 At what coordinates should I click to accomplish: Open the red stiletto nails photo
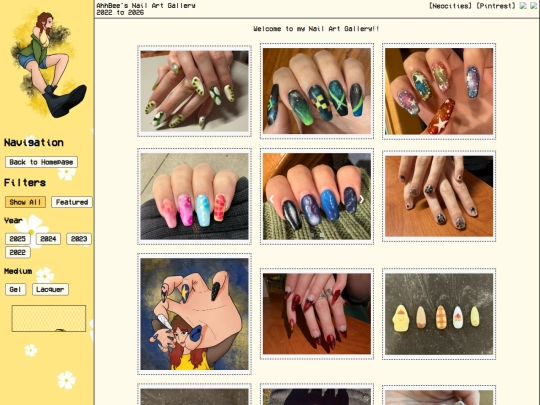click(317, 314)
